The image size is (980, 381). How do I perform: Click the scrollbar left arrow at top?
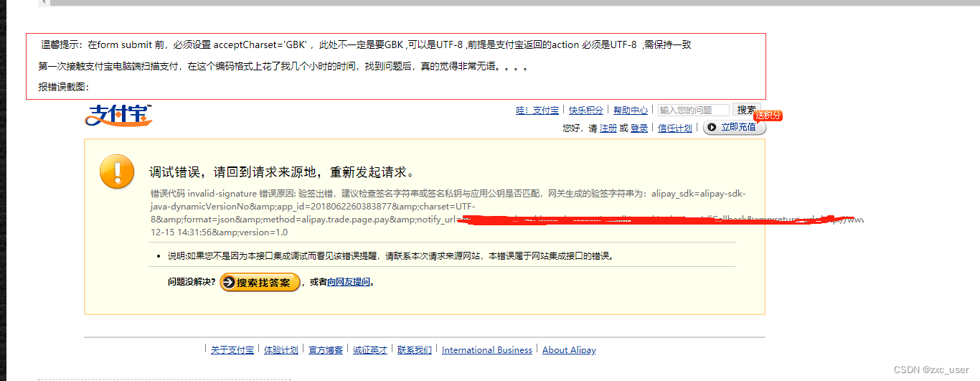[x=44, y=3]
